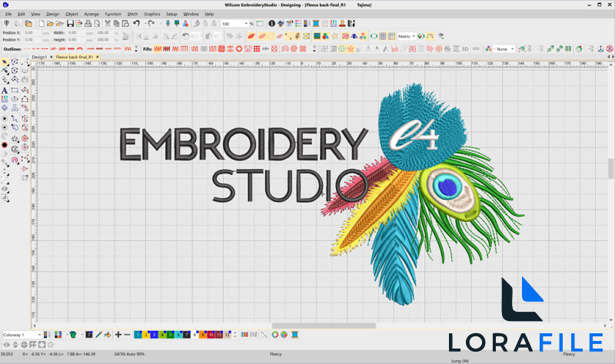
Task: Open the None dropdown in stitch effects bar
Action: pos(512,49)
